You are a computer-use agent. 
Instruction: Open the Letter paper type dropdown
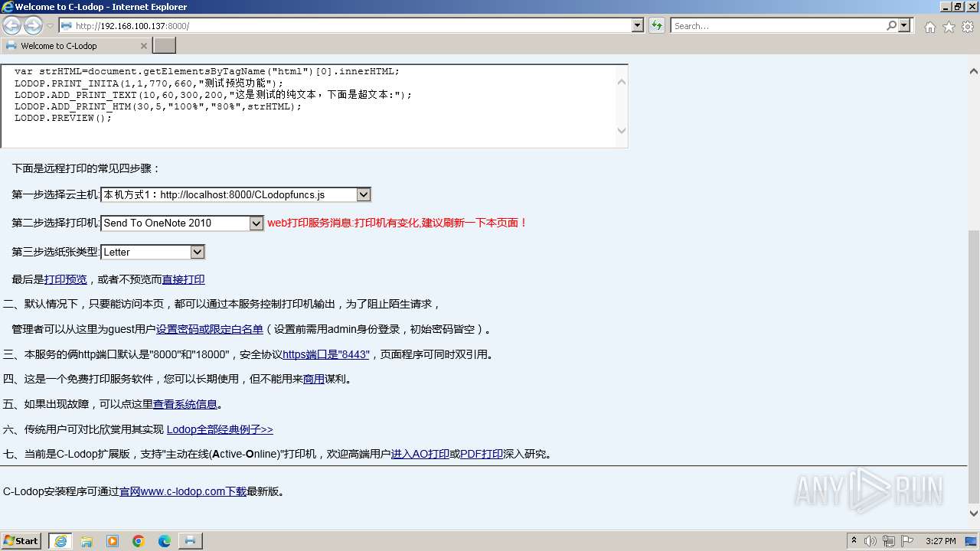[153, 252]
